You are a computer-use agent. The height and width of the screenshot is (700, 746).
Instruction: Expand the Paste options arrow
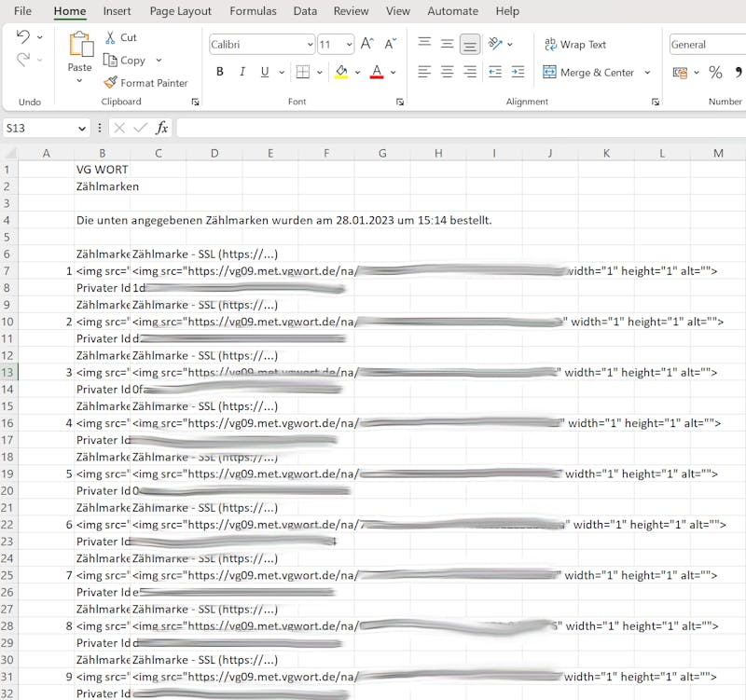(x=79, y=80)
